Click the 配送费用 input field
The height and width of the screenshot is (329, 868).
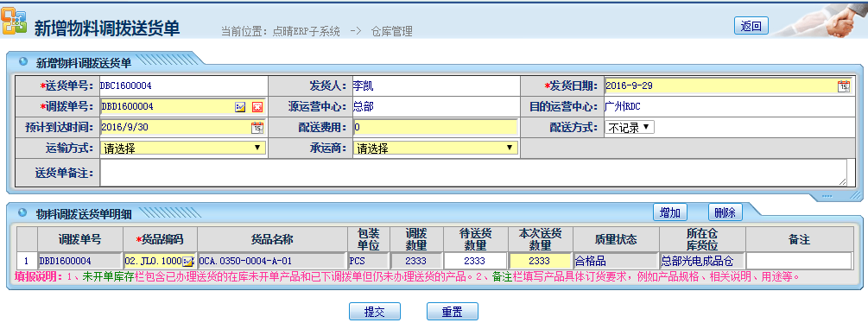coord(435,128)
